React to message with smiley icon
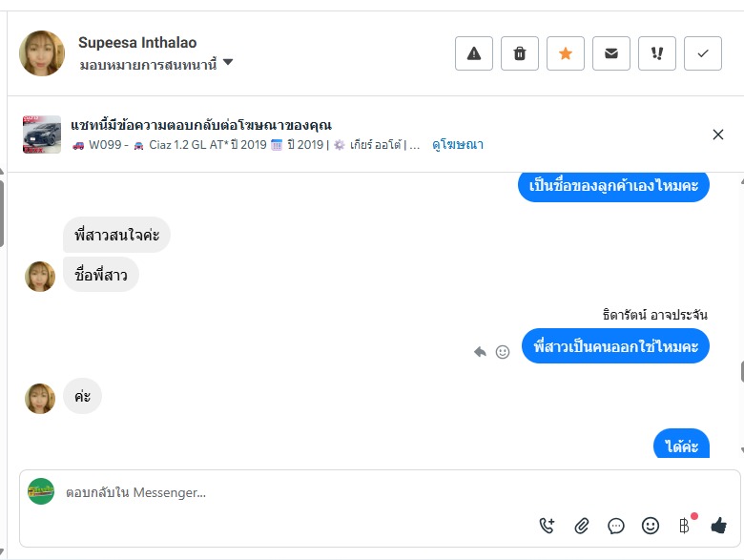 [503, 351]
